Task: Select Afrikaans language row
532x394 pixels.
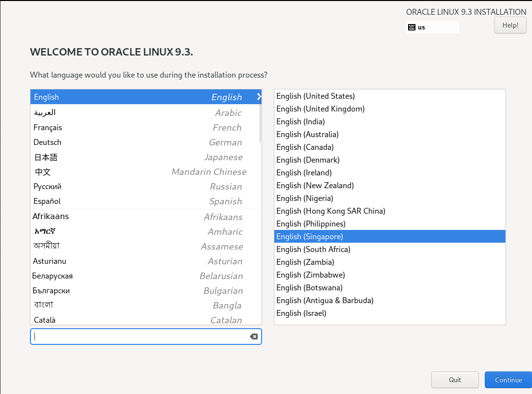Action: 146,216
